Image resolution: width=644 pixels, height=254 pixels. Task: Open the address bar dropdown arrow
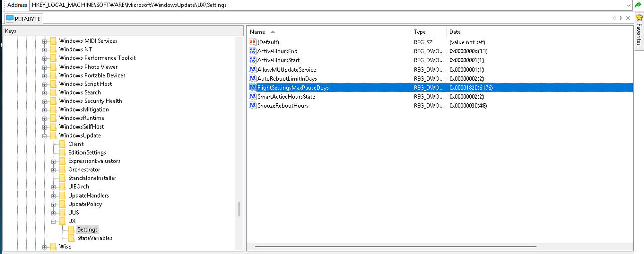629,5
